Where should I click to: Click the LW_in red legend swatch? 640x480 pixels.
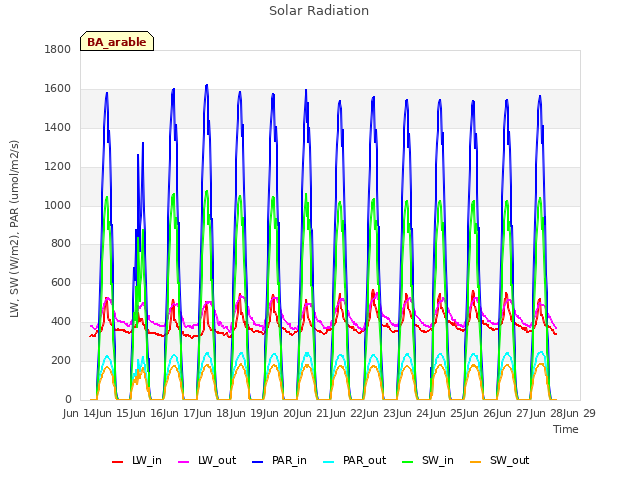pos(118,462)
